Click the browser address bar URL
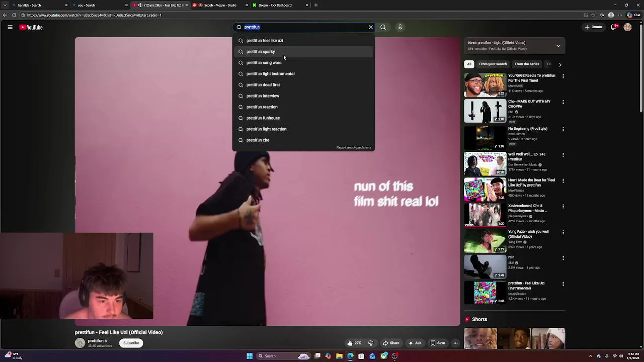The width and height of the screenshot is (644, 362). tap(94, 15)
